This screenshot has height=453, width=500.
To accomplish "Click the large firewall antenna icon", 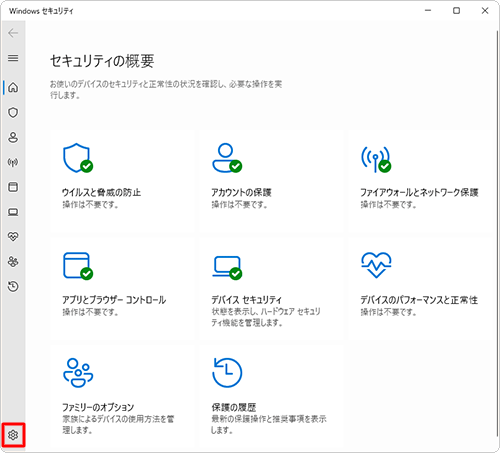I will [376, 159].
